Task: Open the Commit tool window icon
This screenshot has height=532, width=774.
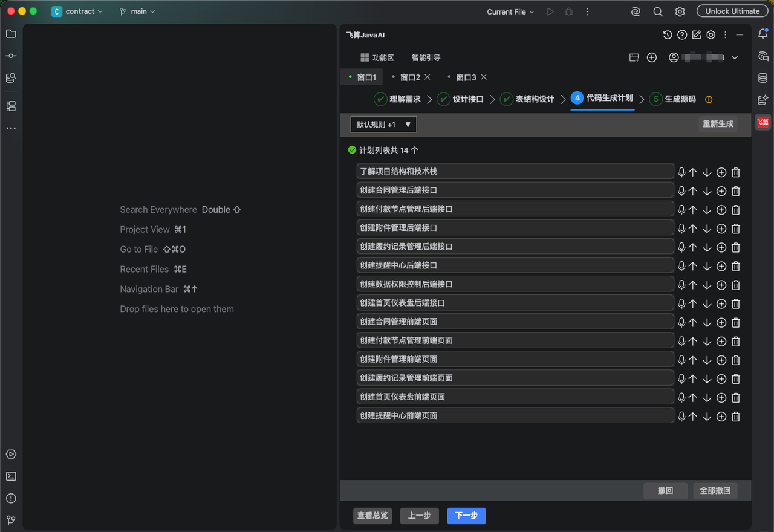Action: click(x=11, y=56)
